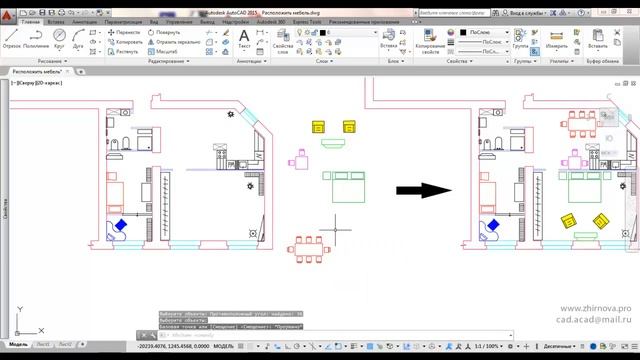Click Отразить зеркально (Mirror) tool
The width and height of the screenshot is (640, 360).
174,42
